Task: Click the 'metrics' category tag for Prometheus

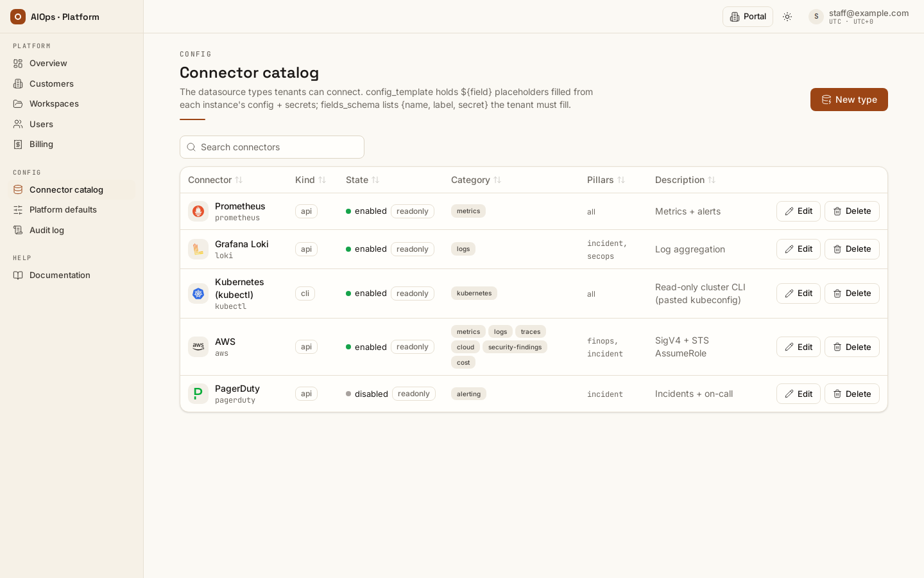Action: click(468, 211)
